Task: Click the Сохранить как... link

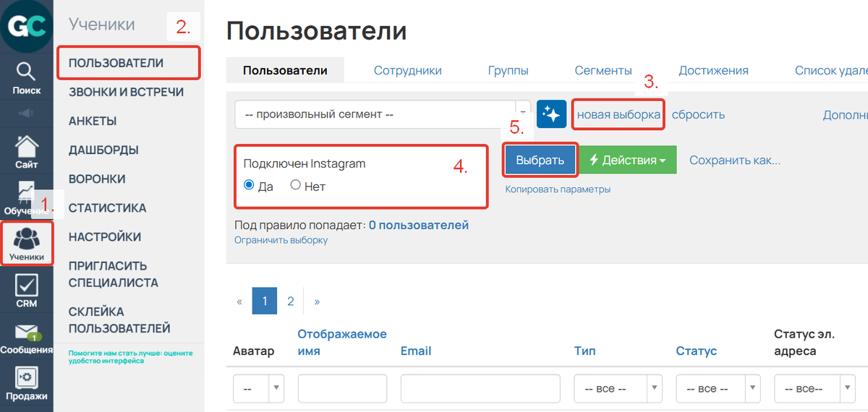Action: tap(735, 160)
